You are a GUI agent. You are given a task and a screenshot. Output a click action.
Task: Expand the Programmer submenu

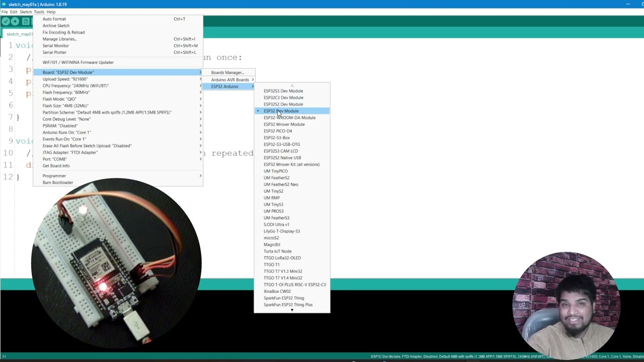(118, 176)
